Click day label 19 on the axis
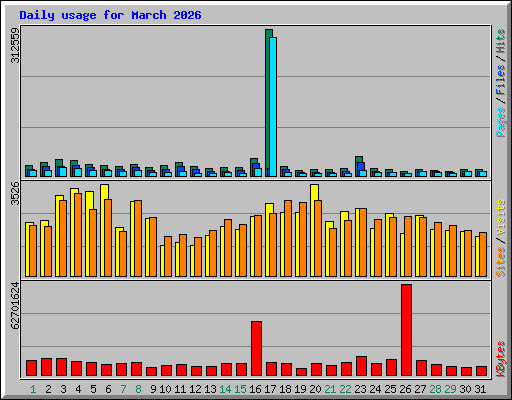 click(300, 389)
